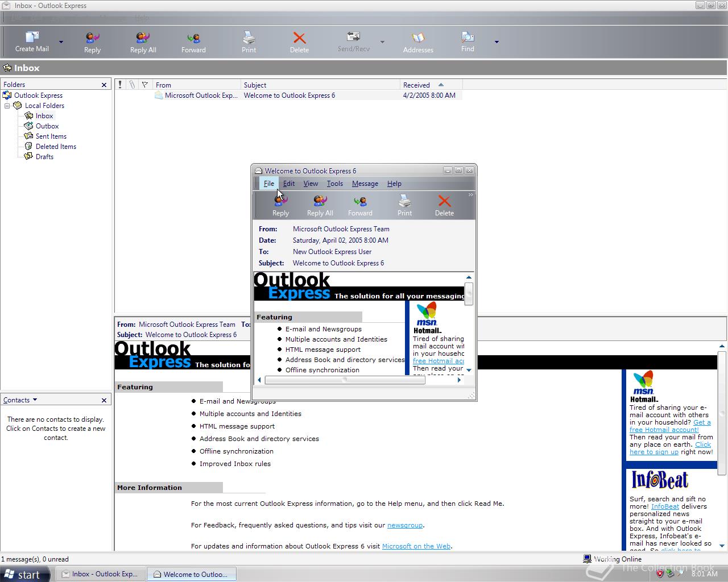Click Send/Recv toolbar button
Screen dimensions: 728x582
[353, 41]
